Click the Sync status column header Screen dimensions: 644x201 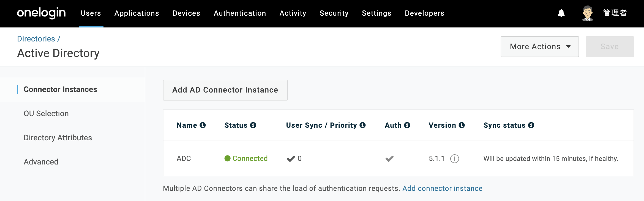(x=504, y=125)
